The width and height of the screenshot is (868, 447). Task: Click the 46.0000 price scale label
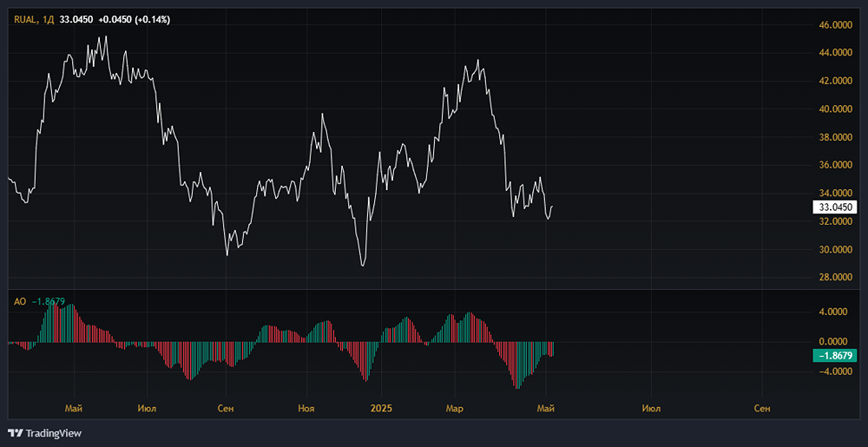coord(835,25)
